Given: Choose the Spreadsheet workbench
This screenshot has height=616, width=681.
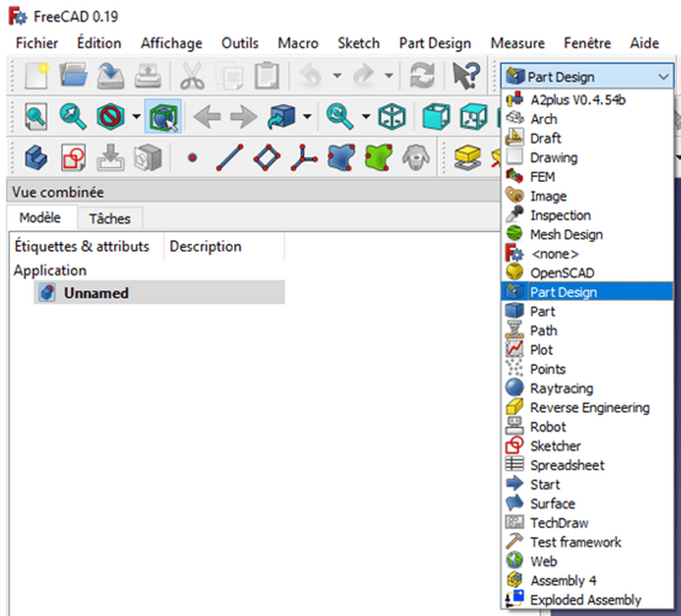Looking at the screenshot, I should pos(587,465).
